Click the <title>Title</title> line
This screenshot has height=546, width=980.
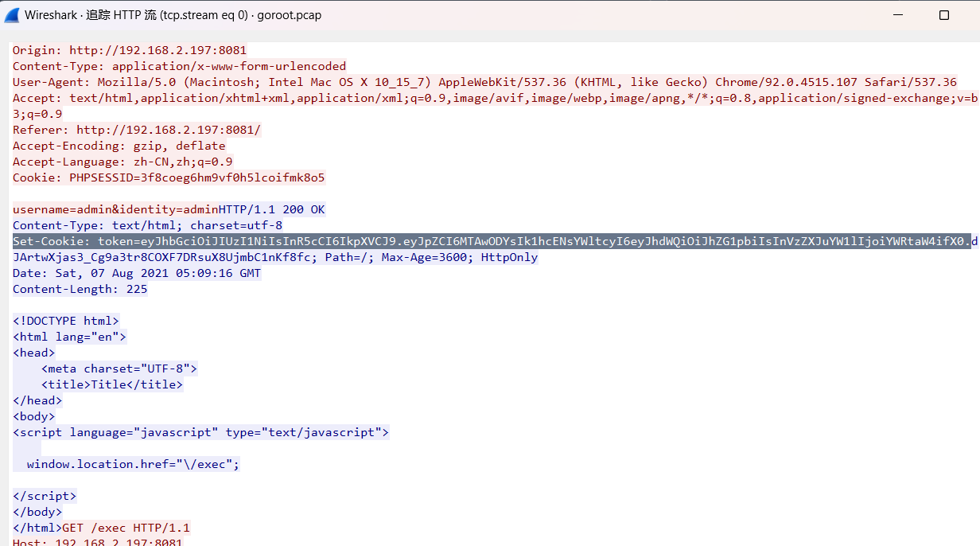[112, 384]
